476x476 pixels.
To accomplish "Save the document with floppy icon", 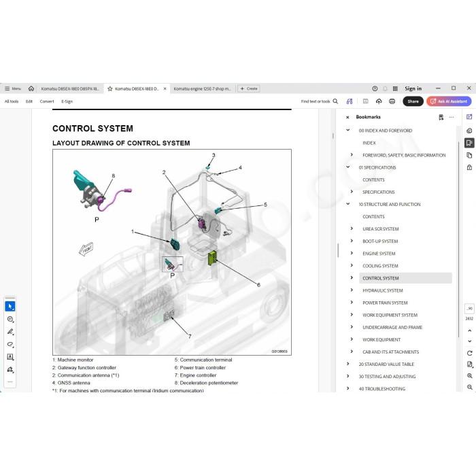I will point(366,101).
